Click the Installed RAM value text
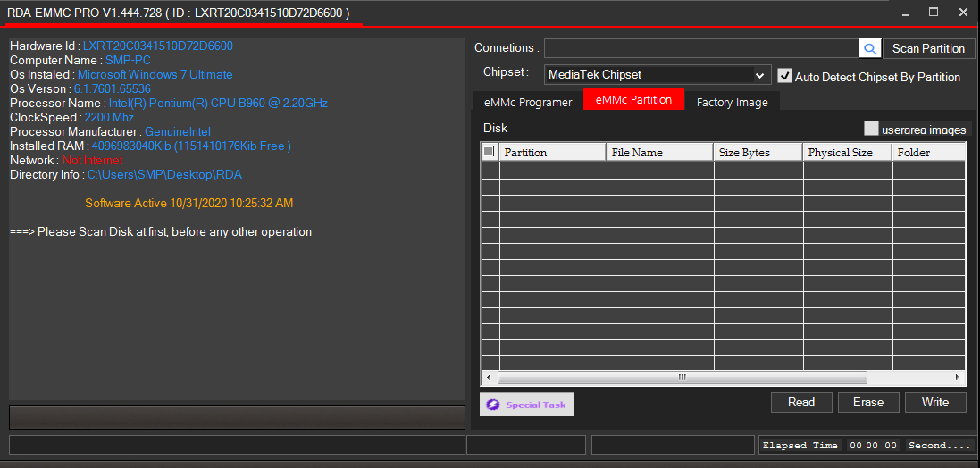 191,146
